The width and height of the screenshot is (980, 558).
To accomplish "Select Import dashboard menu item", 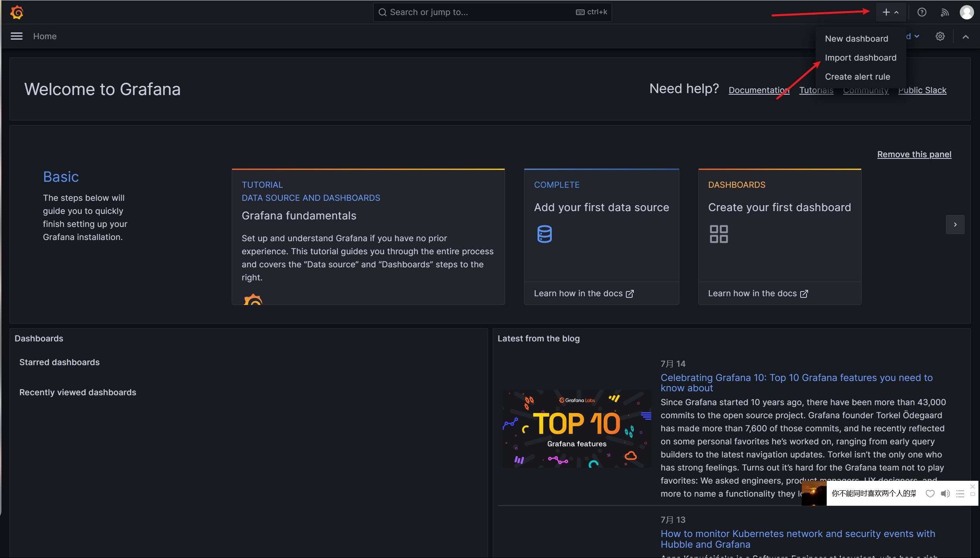I will coord(860,58).
